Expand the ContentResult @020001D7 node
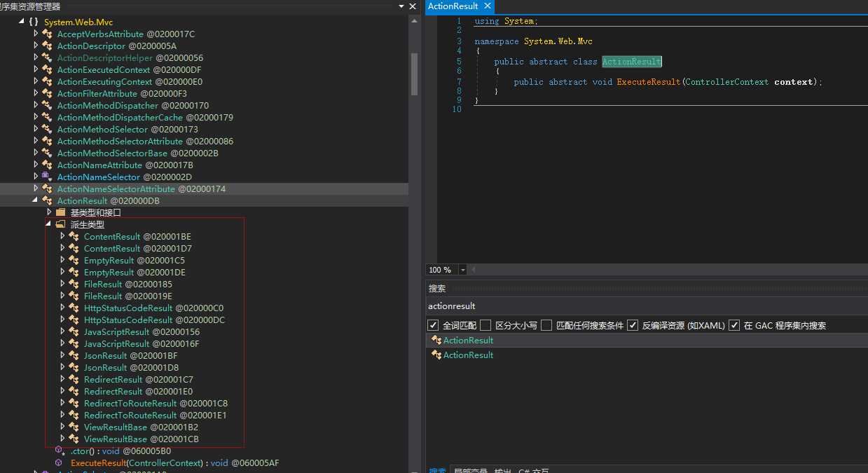 click(62, 249)
